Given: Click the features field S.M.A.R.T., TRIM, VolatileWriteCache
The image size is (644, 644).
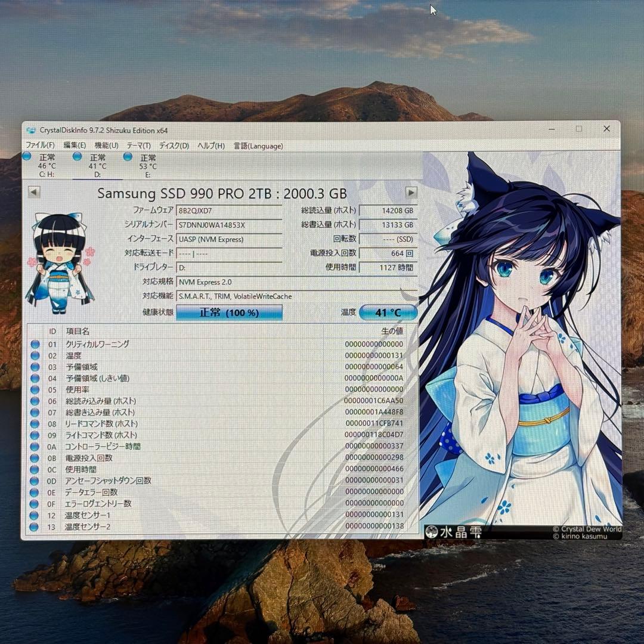Looking at the screenshot, I should point(297,296).
